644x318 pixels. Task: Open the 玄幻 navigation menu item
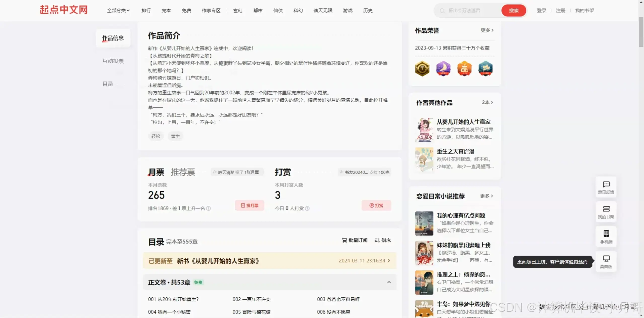tap(237, 11)
